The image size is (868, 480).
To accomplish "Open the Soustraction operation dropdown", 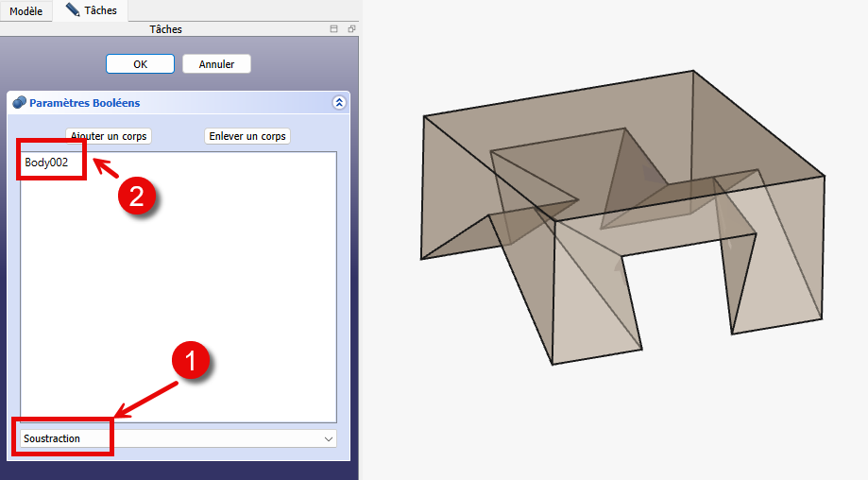I will click(x=178, y=438).
